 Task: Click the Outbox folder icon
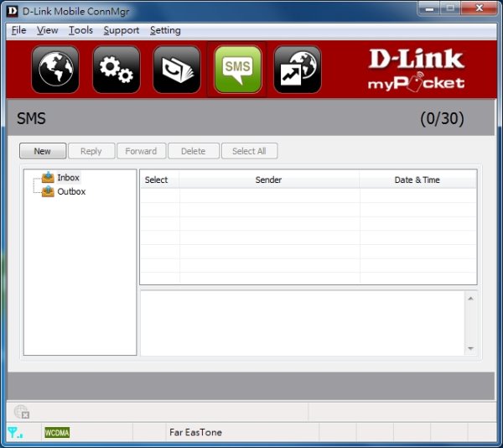coord(48,191)
